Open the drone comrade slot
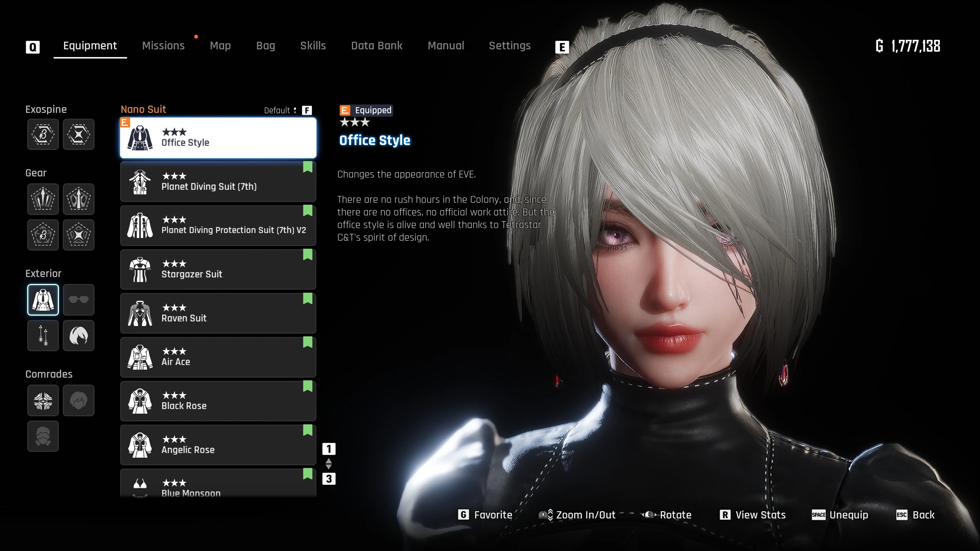980x551 pixels. 43,400
